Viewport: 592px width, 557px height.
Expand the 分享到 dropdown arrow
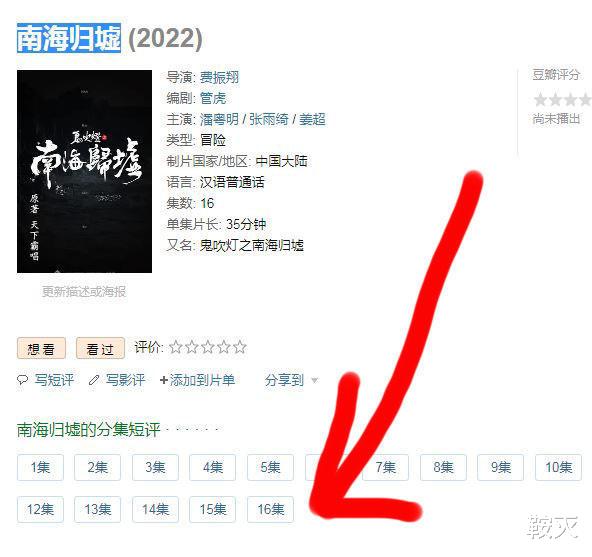pos(314,380)
